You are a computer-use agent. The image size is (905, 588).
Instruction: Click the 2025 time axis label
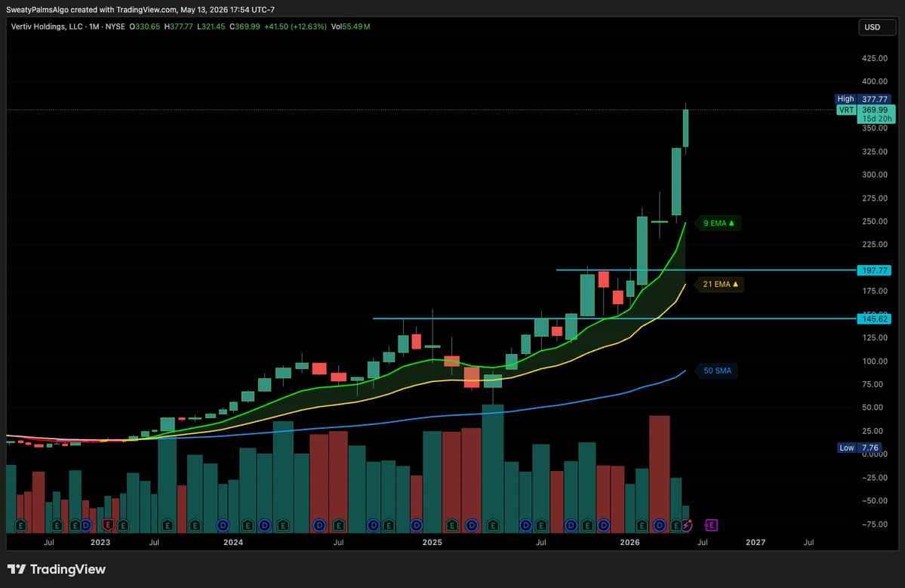(x=432, y=543)
